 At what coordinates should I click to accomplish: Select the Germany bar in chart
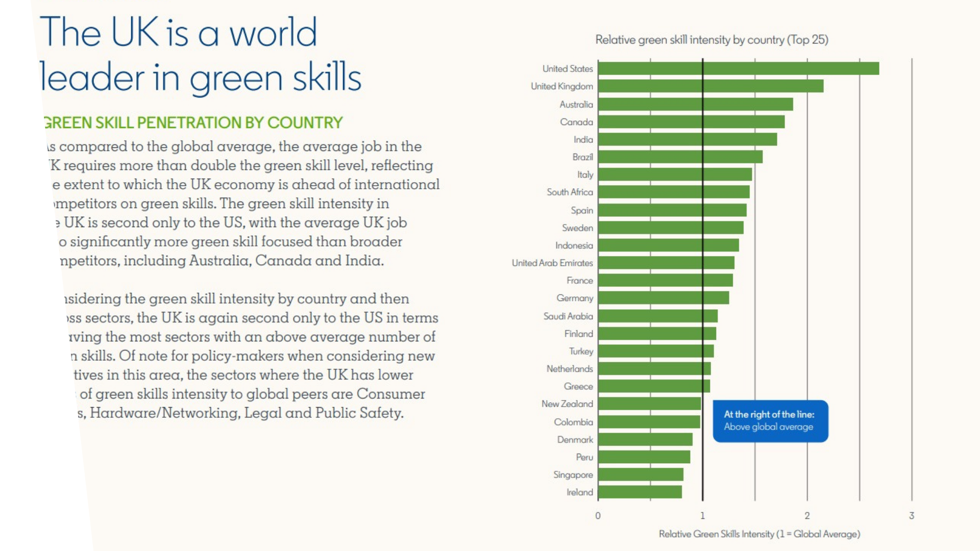click(663, 298)
